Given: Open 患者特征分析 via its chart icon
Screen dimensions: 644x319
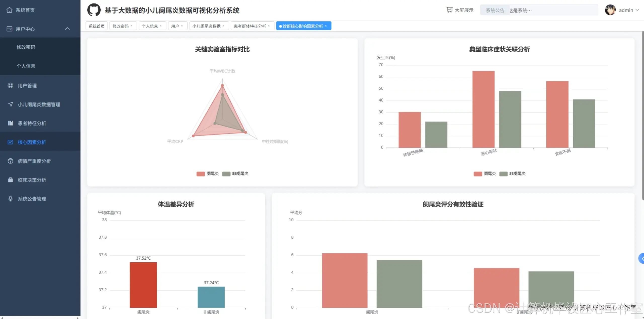Looking at the screenshot, I should pos(10,123).
